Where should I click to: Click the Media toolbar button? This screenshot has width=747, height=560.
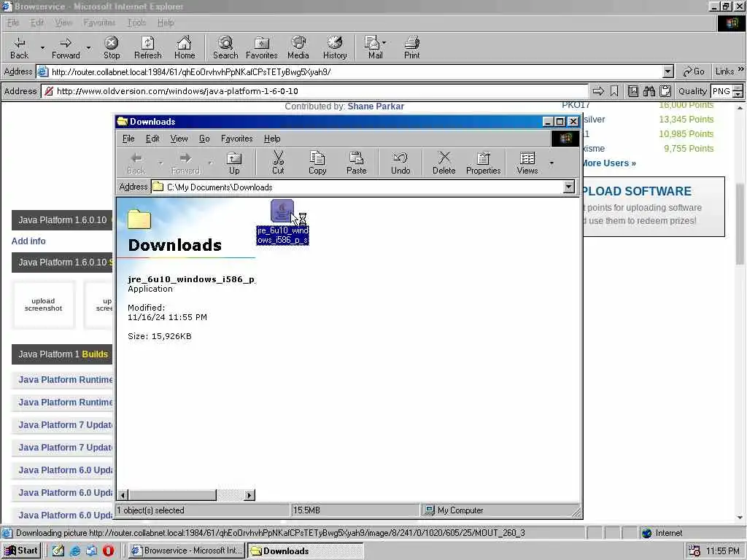pyautogui.click(x=298, y=47)
